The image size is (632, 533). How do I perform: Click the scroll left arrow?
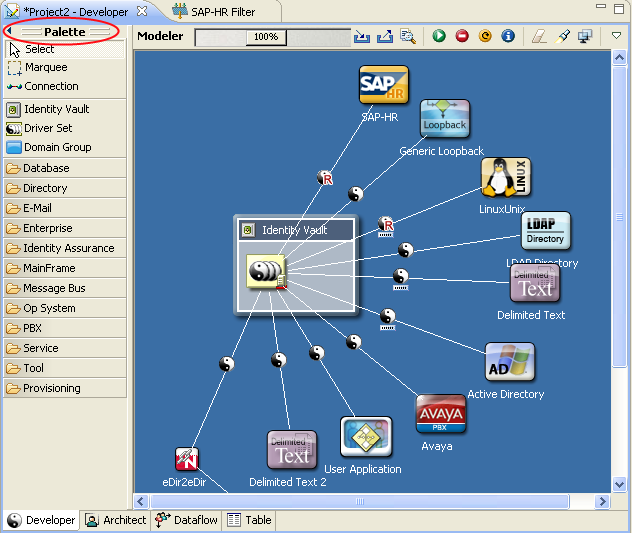(141, 502)
